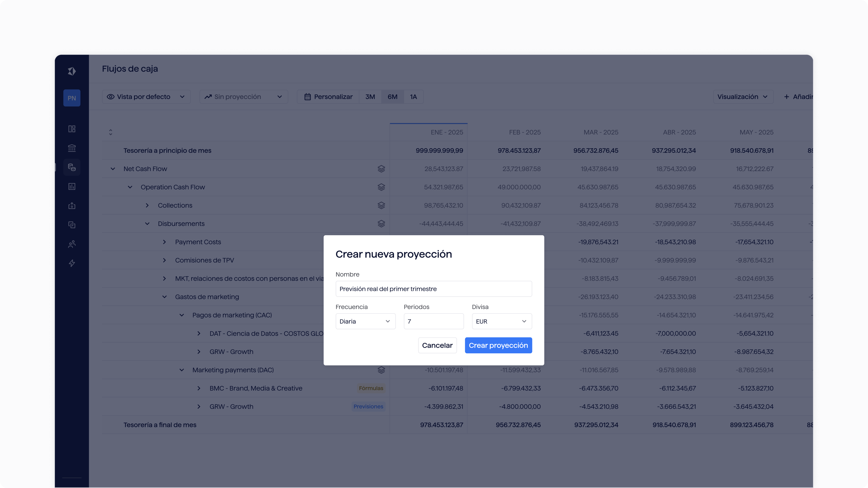Open the team users sidebar icon

pos(72,244)
